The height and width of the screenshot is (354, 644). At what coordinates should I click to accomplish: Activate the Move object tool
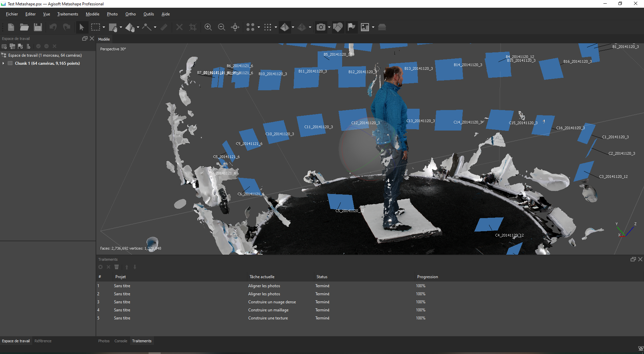pos(130,27)
